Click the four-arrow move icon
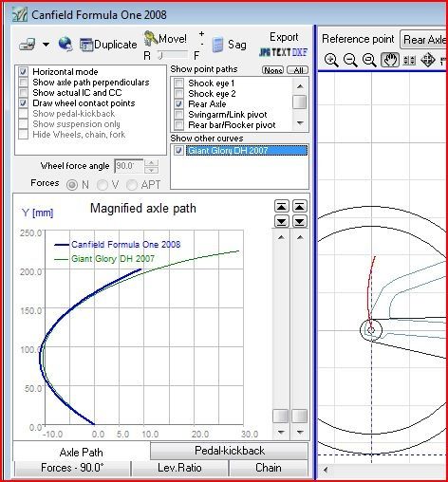 coord(428,60)
